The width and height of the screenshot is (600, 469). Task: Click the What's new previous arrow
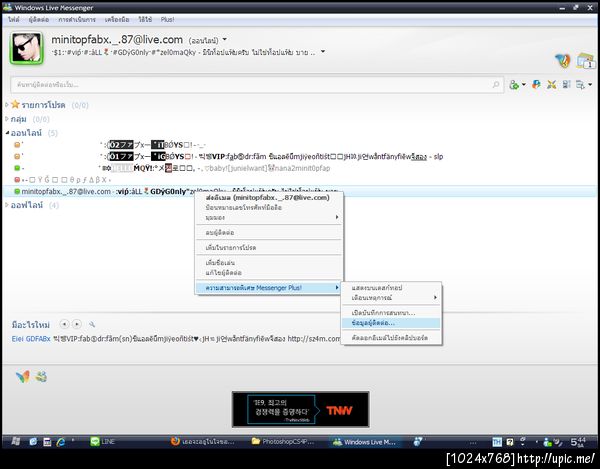[64, 324]
